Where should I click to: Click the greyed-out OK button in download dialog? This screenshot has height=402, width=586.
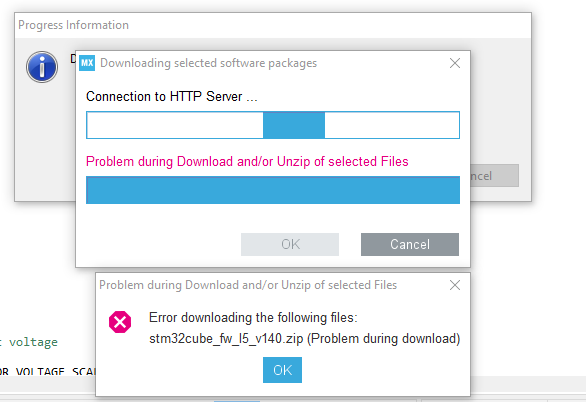[290, 244]
